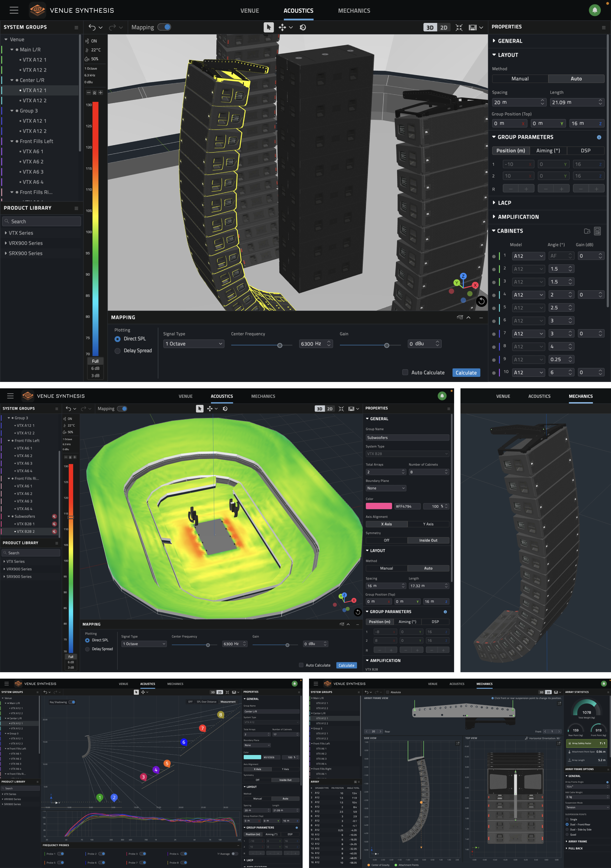611x868 pixels.
Task: Click the Cabinets calculator icon
Action: 597,231
